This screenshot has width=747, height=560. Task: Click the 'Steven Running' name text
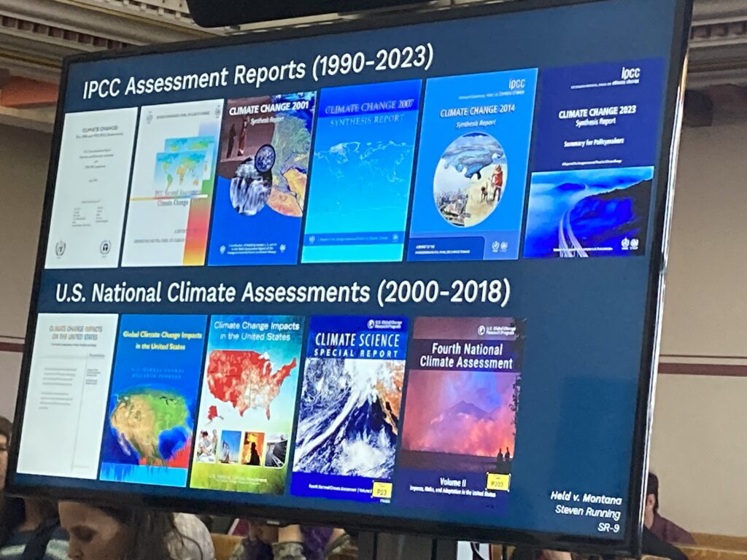[588, 512]
